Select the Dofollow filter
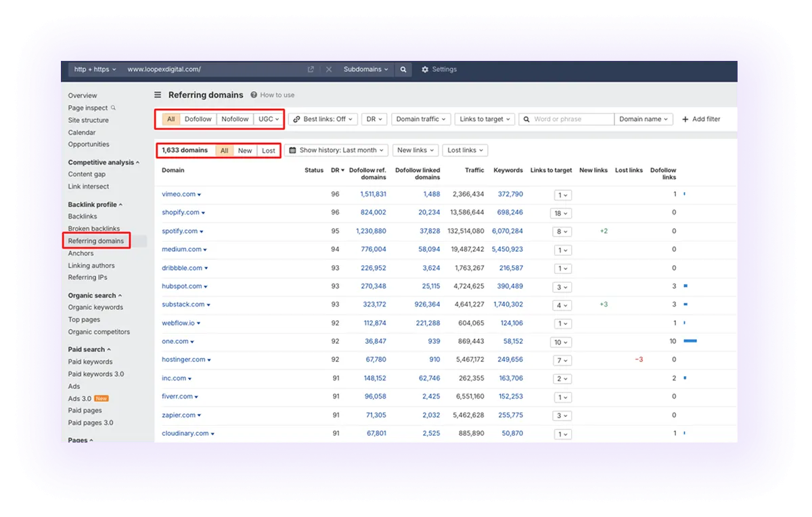The image size is (812, 517). click(198, 119)
